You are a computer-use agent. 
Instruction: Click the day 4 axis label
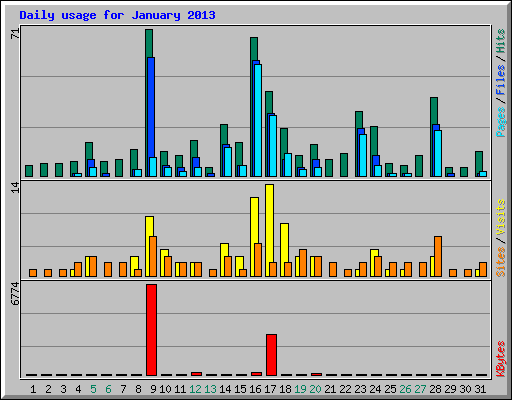(78, 389)
